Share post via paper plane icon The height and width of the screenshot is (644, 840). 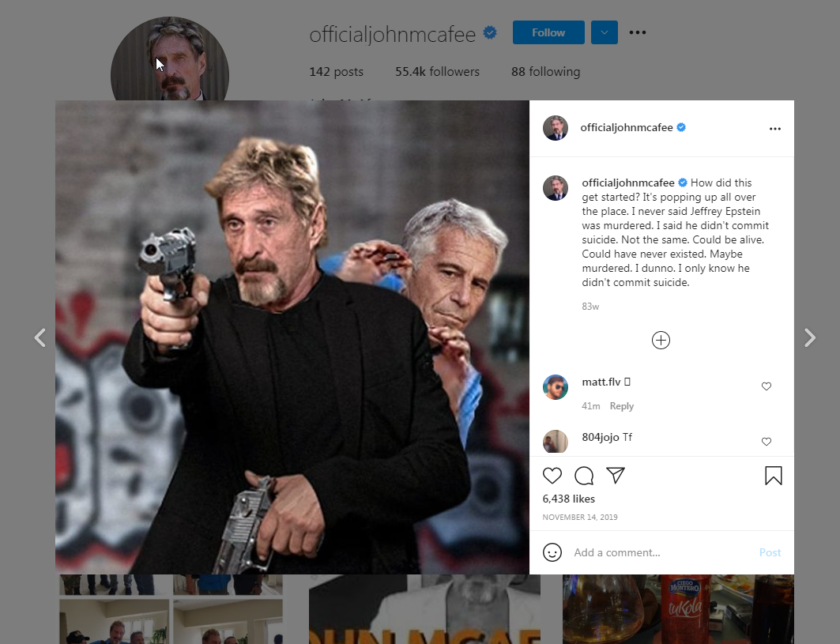click(616, 475)
